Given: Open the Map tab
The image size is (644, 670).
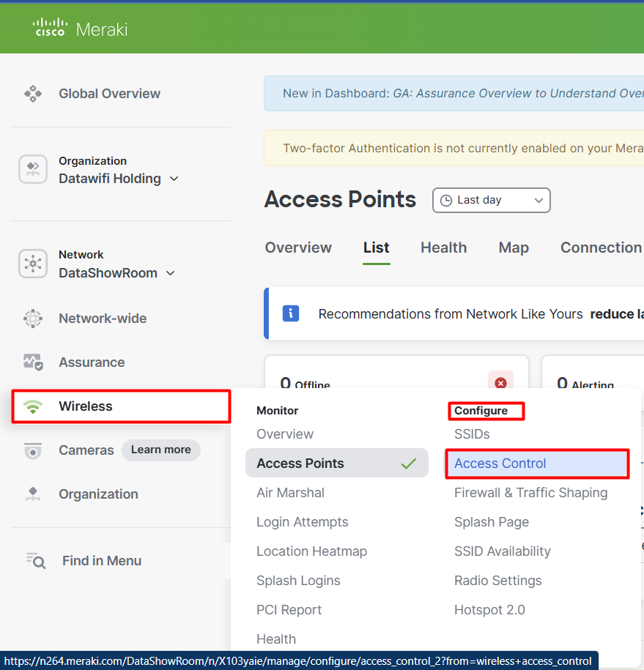Looking at the screenshot, I should tap(514, 247).
